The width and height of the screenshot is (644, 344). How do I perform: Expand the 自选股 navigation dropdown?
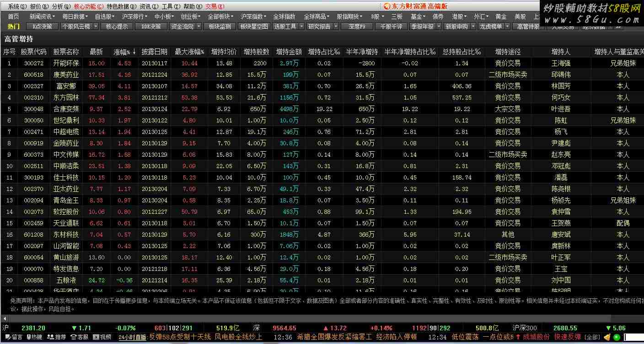[105, 16]
